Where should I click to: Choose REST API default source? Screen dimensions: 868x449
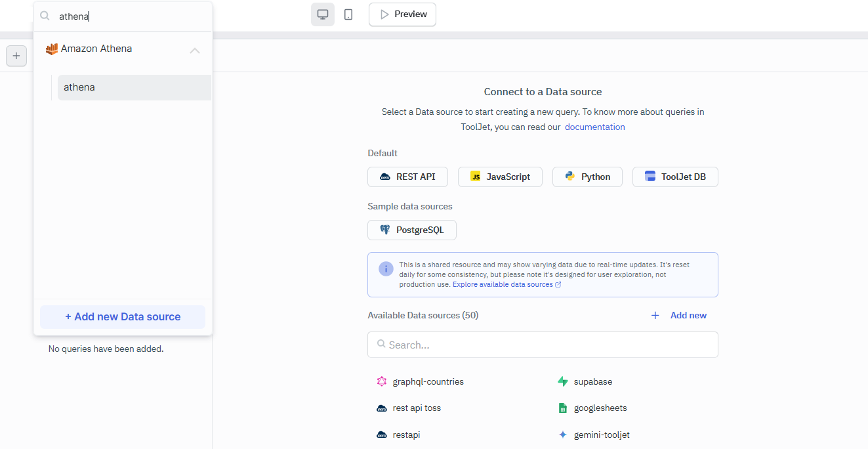click(407, 177)
